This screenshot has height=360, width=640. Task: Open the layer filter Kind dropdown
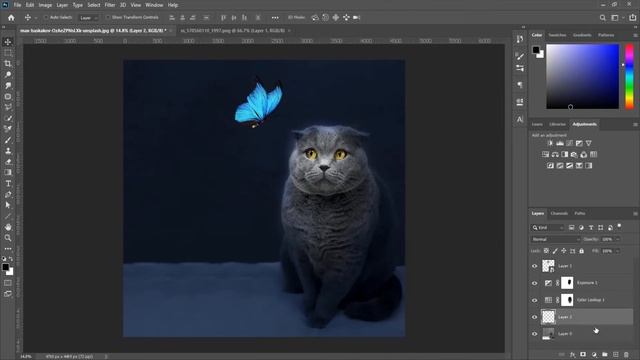548,228
